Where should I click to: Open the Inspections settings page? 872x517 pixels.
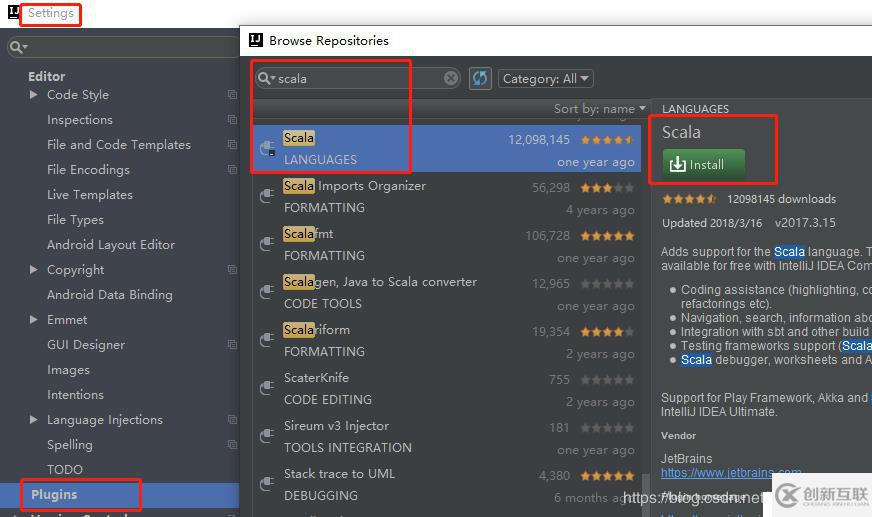pyautogui.click(x=80, y=120)
